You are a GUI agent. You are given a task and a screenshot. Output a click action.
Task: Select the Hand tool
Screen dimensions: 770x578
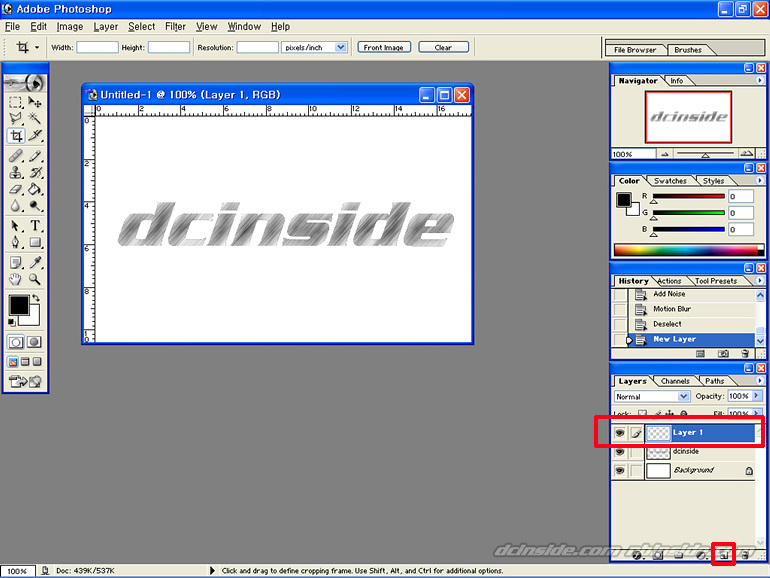coord(16,279)
